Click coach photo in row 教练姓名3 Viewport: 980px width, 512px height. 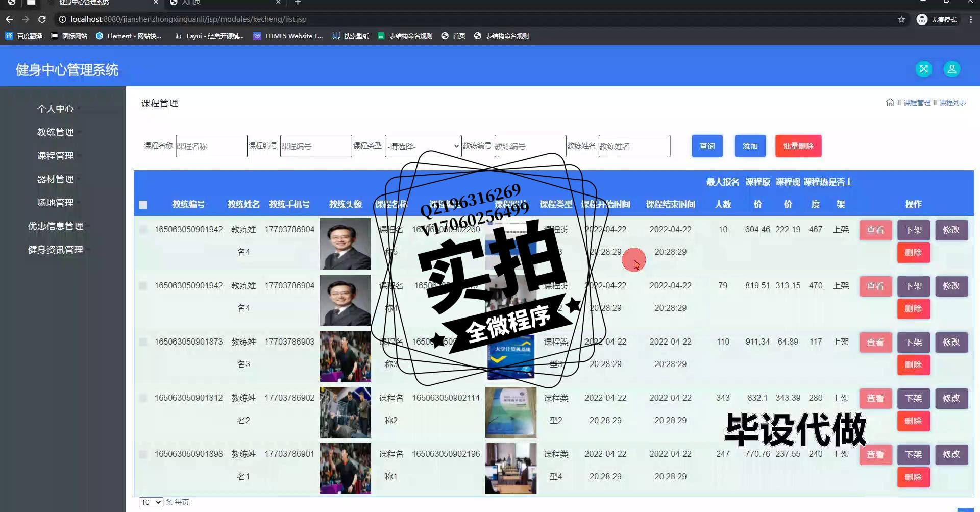click(x=346, y=356)
